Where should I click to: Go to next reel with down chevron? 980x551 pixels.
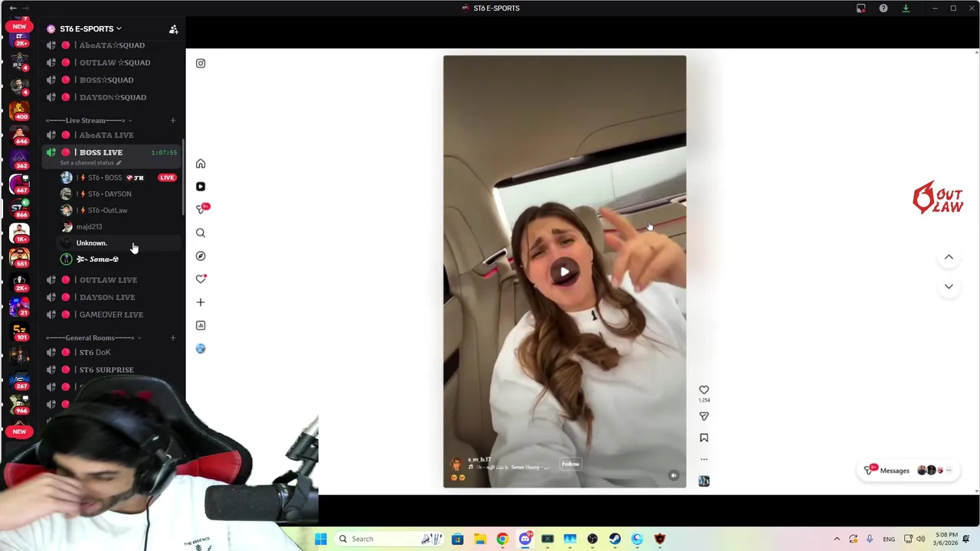[949, 286]
